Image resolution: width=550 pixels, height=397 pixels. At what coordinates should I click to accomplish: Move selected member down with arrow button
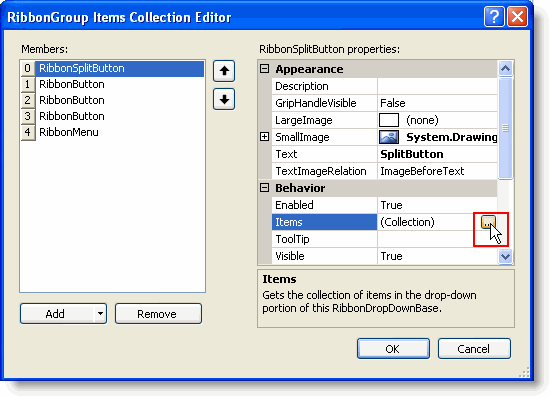[224, 99]
